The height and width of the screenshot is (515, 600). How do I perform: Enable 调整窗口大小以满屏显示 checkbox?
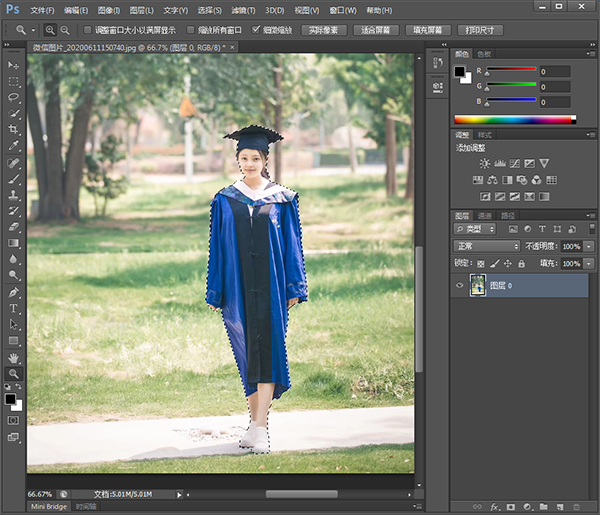pyautogui.click(x=86, y=30)
